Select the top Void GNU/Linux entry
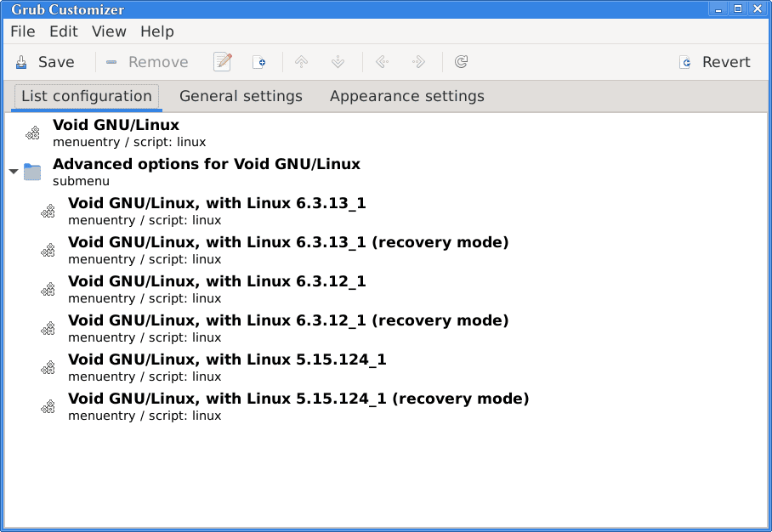Screen dimensions: 772x532 point(386,133)
